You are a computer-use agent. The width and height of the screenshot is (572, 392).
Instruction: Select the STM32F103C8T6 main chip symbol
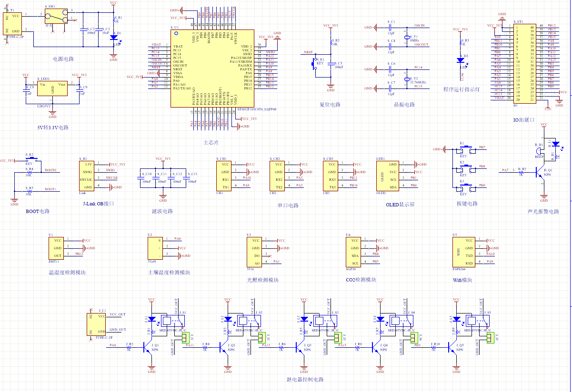pyautogui.click(x=212, y=69)
